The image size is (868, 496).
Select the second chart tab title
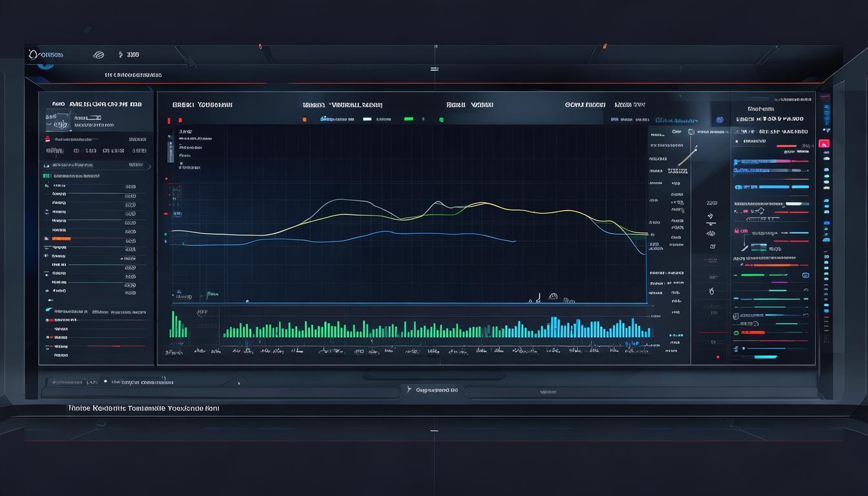(342, 104)
